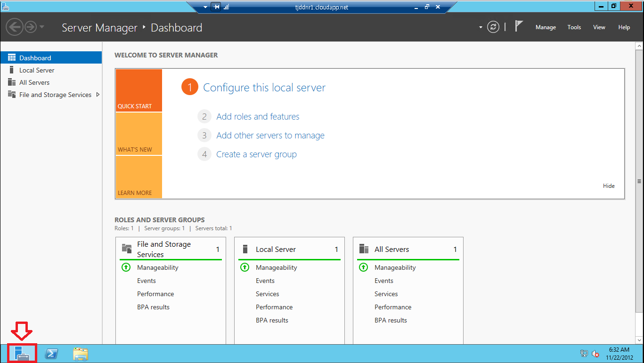The width and height of the screenshot is (644, 363).
Task: Open the Manage menu
Action: point(546,27)
